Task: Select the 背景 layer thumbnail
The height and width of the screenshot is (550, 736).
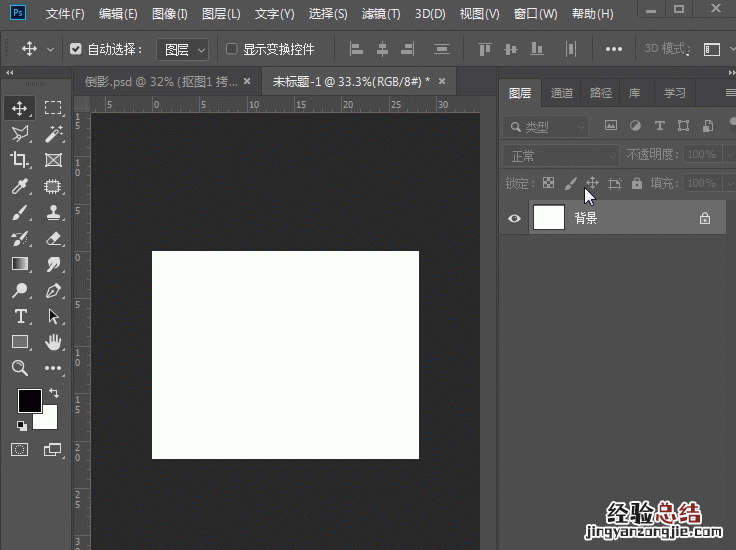Action: [549, 218]
